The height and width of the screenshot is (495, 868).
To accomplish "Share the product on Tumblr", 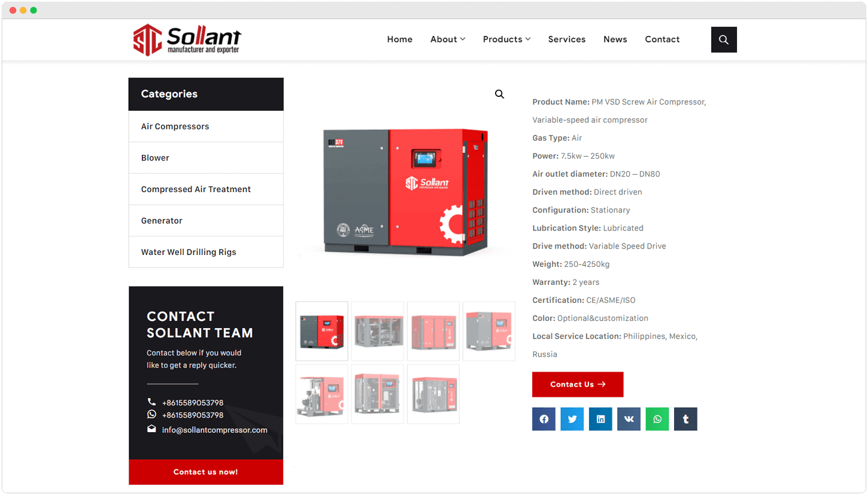I will (685, 419).
